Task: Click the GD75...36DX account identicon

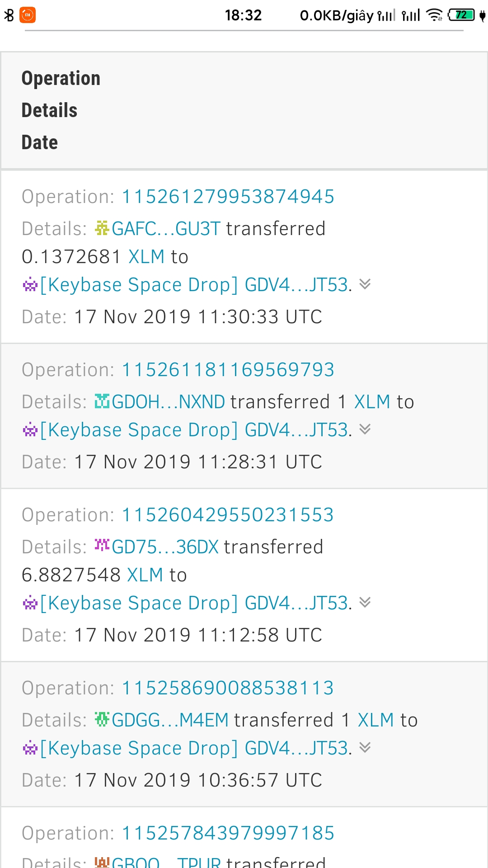Action: click(x=102, y=546)
